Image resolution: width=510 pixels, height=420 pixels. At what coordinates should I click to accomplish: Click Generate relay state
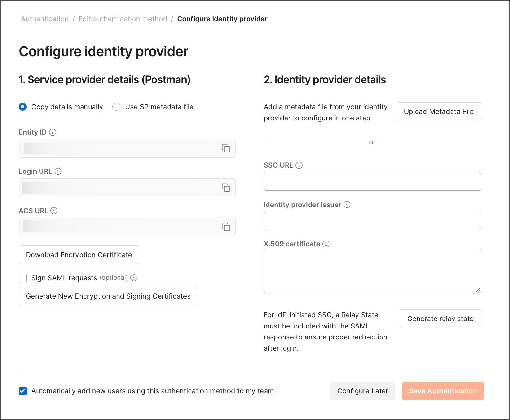[x=440, y=319]
